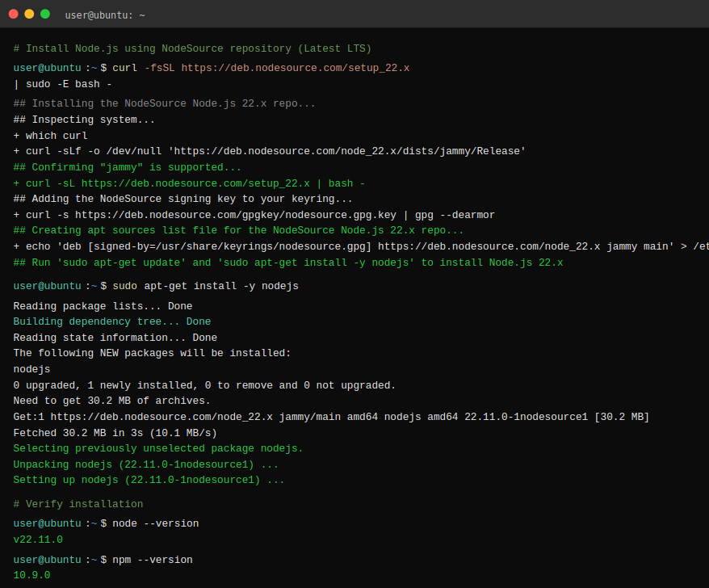Click the 'Setting up nodejs' line

tap(149, 480)
